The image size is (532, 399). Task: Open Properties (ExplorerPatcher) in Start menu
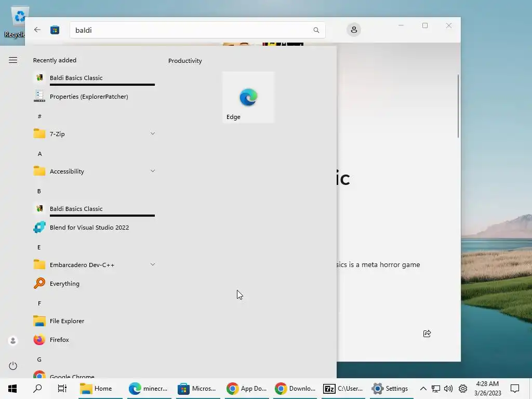tap(94, 96)
